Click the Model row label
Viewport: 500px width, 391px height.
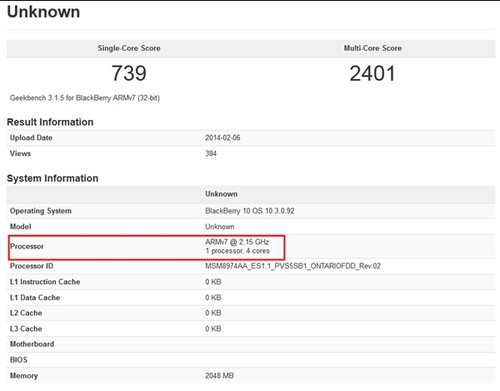pyautogui.click(x=20, y=227)
